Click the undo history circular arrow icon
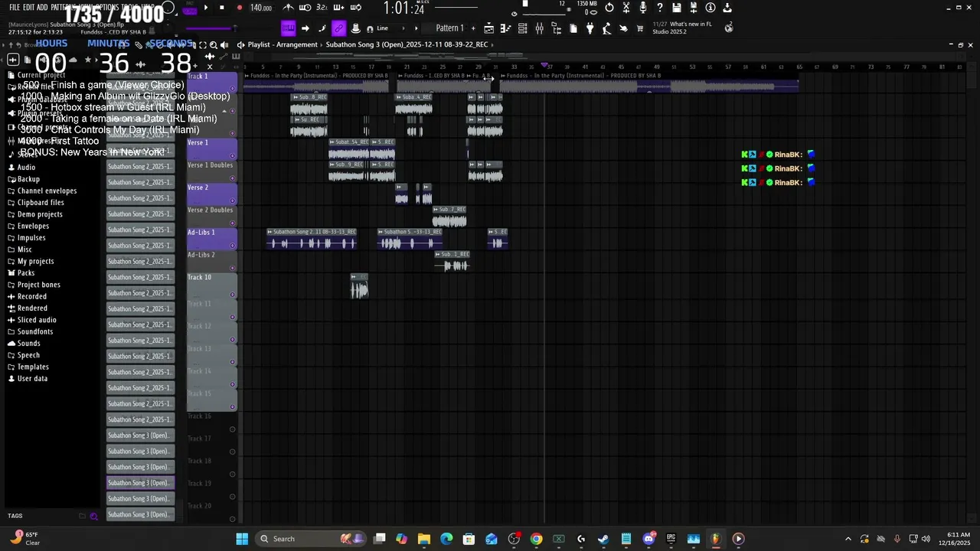 coord(609,8)
